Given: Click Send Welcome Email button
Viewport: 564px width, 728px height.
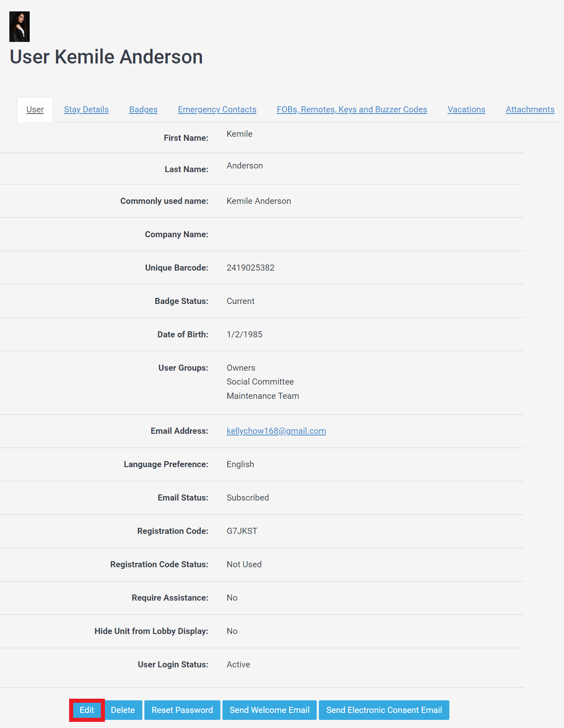Looking at the screenshot, I should click(270, 710).
